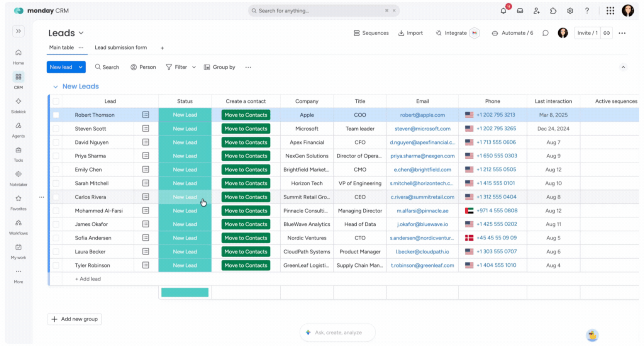Viewport: 644px width, 346px height.
Task: Click the invite members icon in top bar
Action: coord(537,11)
